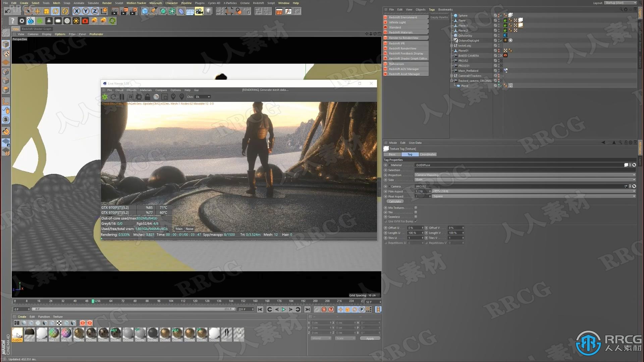Go to start of animation

coord(260,310)
